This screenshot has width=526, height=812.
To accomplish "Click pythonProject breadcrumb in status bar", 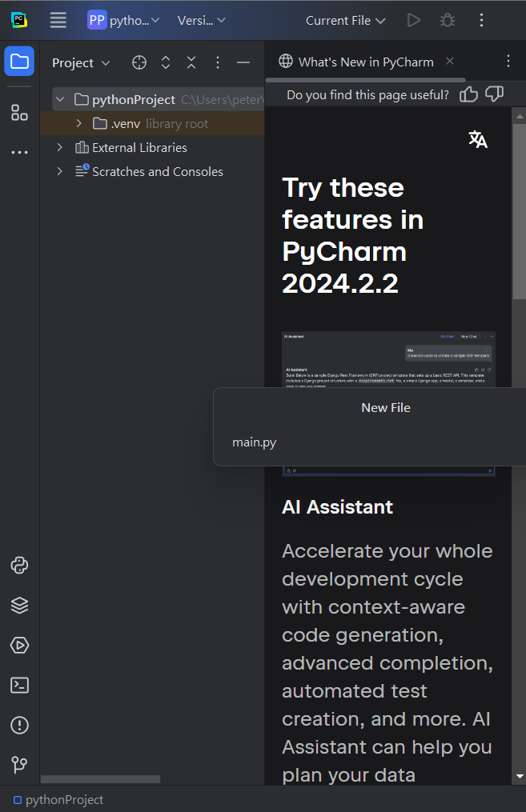I will click(58, 800).
